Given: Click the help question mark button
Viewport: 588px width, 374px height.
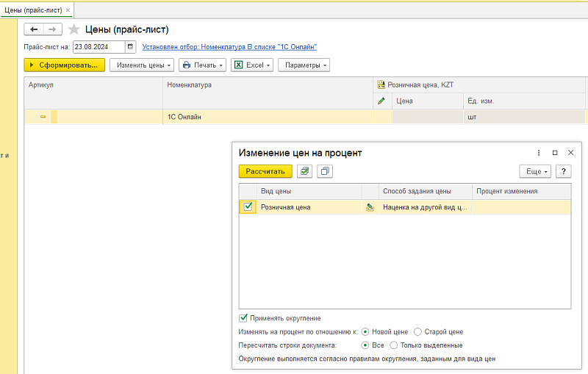Looking at the screenshot, I should 564,171.
